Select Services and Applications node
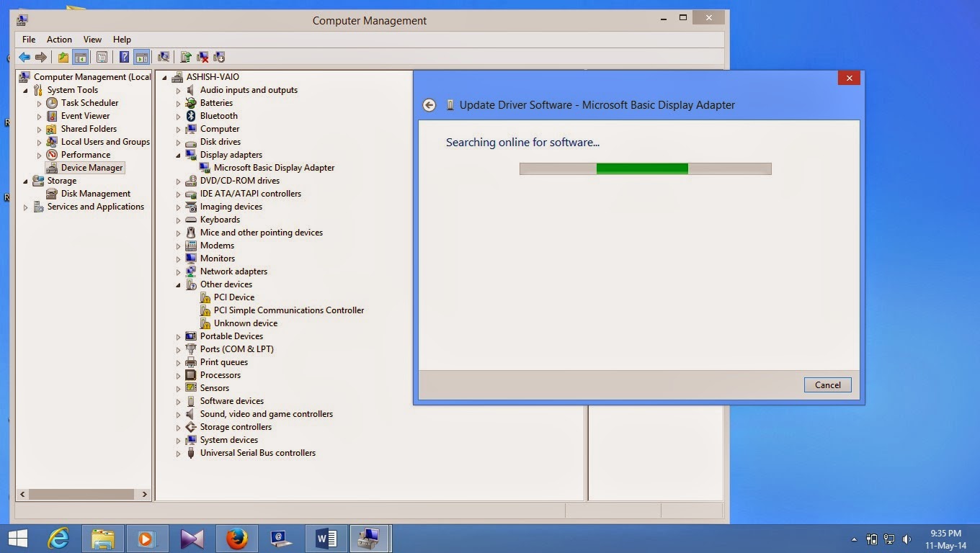The width and height of the screenshot is (980, 553). click(96, 207)
